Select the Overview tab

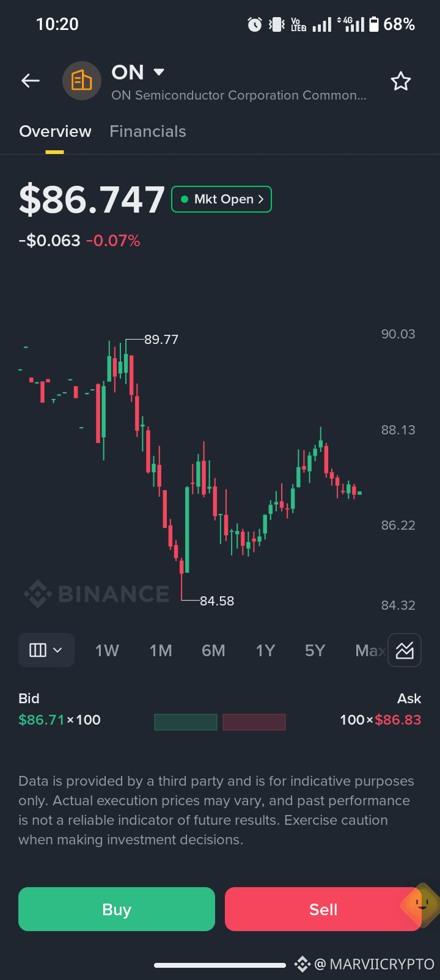55,131
